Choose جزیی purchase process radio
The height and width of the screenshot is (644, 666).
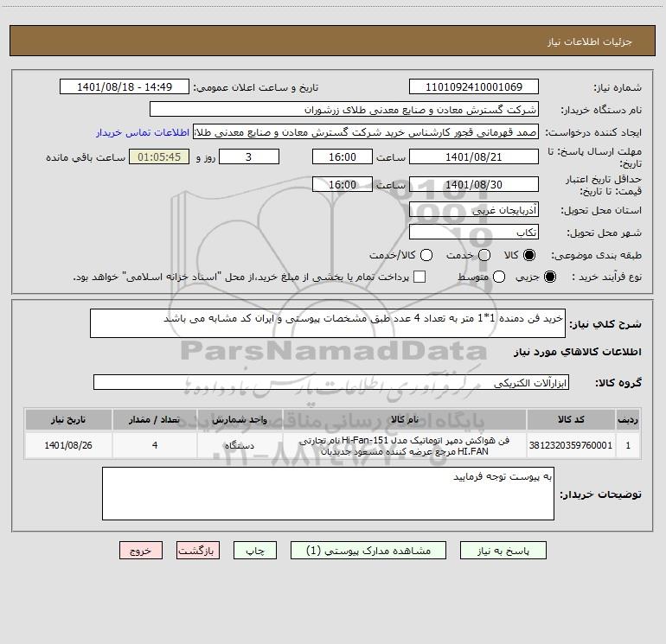[549, 277]
